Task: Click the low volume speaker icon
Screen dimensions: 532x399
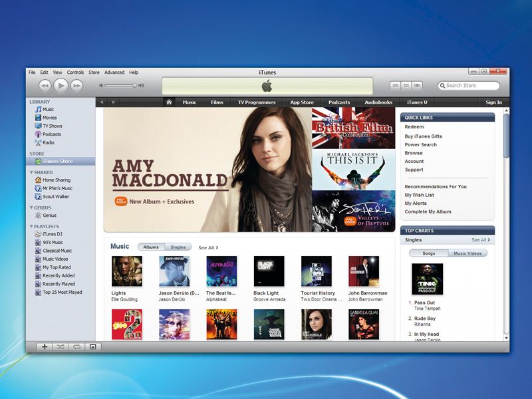Action: 101,86
